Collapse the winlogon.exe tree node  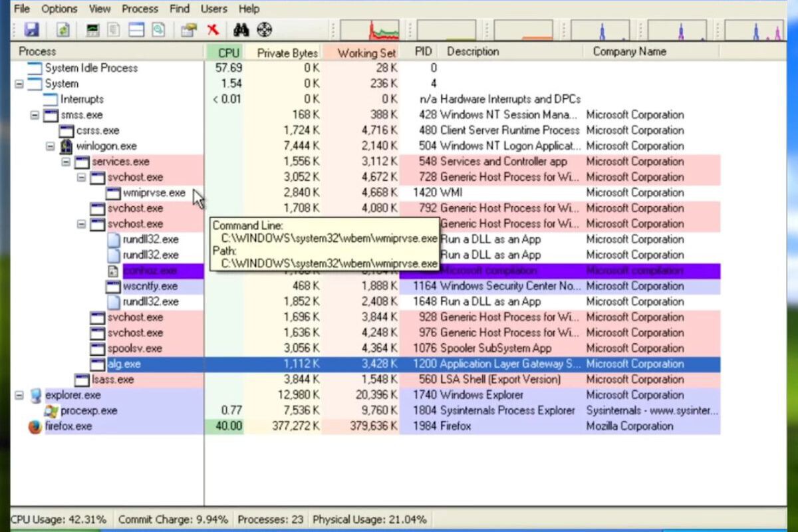(x=50, y=146)
